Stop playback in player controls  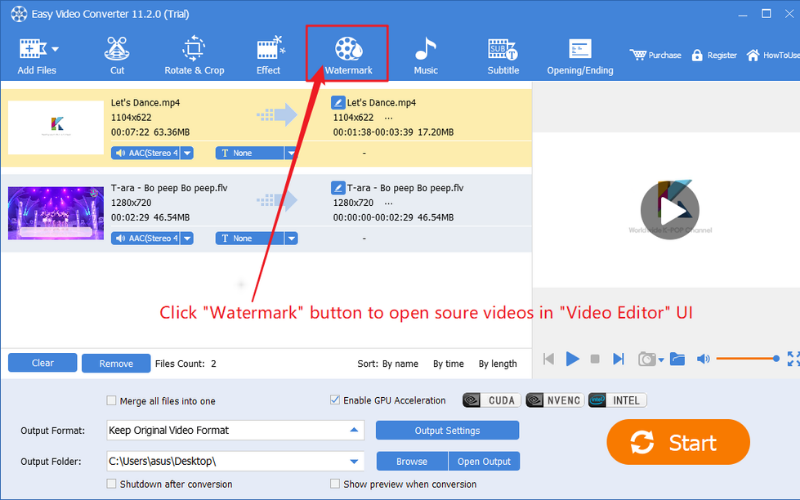[594, 359]
